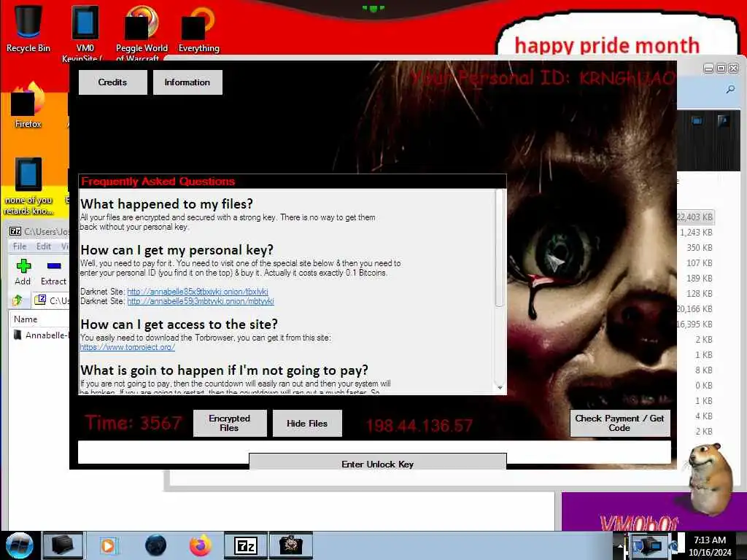This screenshot has height=560, width=747.
Task: Click the 128 KB size entry
Action: (700, 293)
